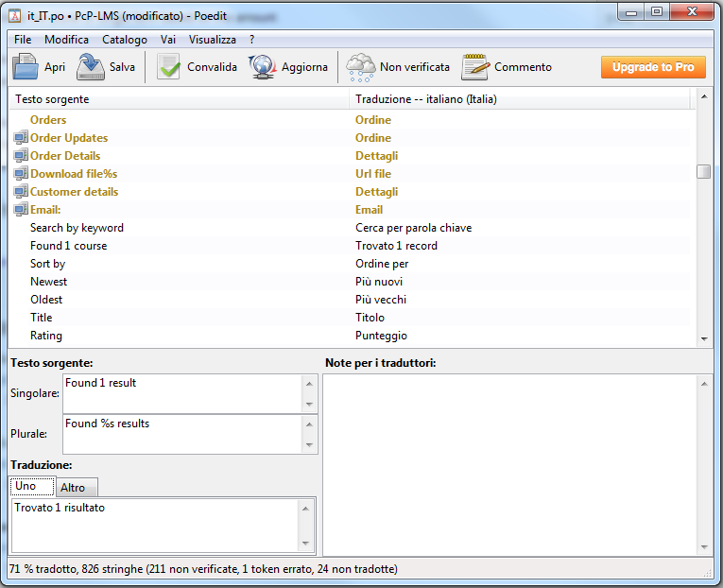Click the Salva disk icon

click(x=91, y=67)
